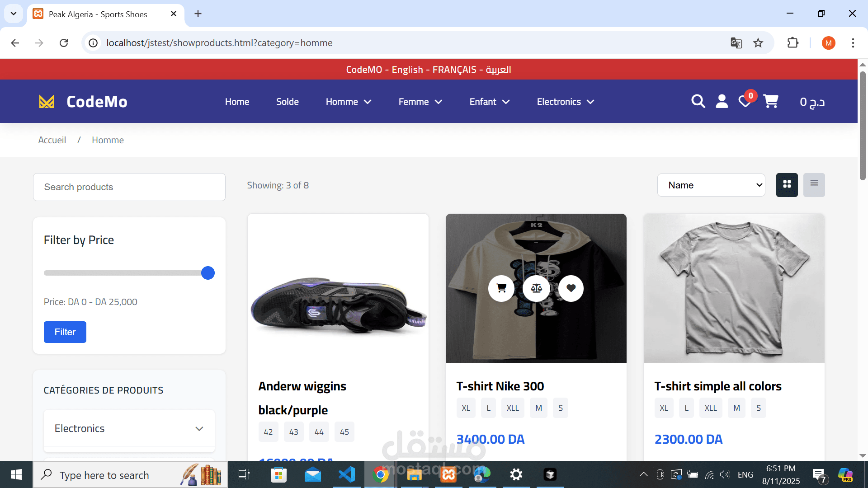Image resolution: width=868 pixels, height=488 pixels.
Task: Open XAMPP from the taskbar
Action: coord(448,474)
